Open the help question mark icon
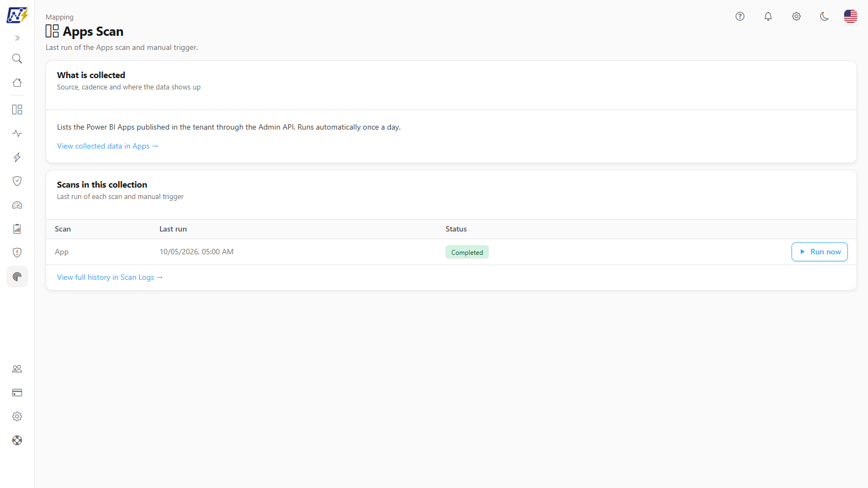Viewport: 868px width, 488px height. 740,16
